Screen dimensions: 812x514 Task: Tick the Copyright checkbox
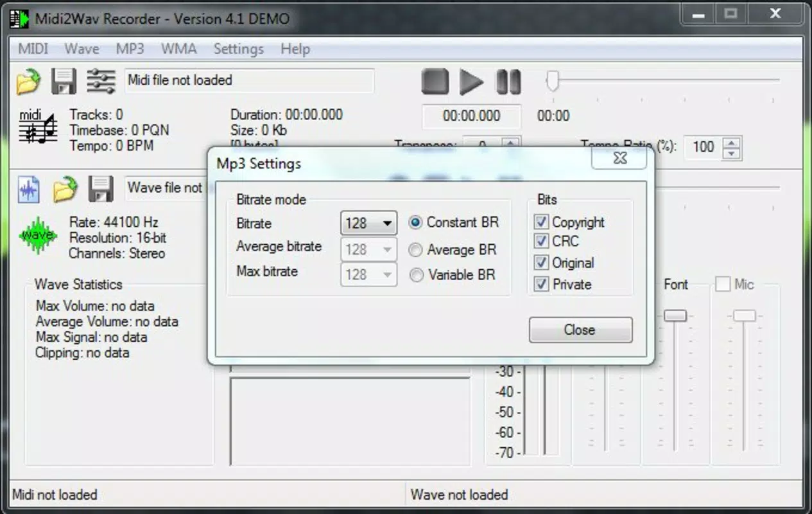541,222
